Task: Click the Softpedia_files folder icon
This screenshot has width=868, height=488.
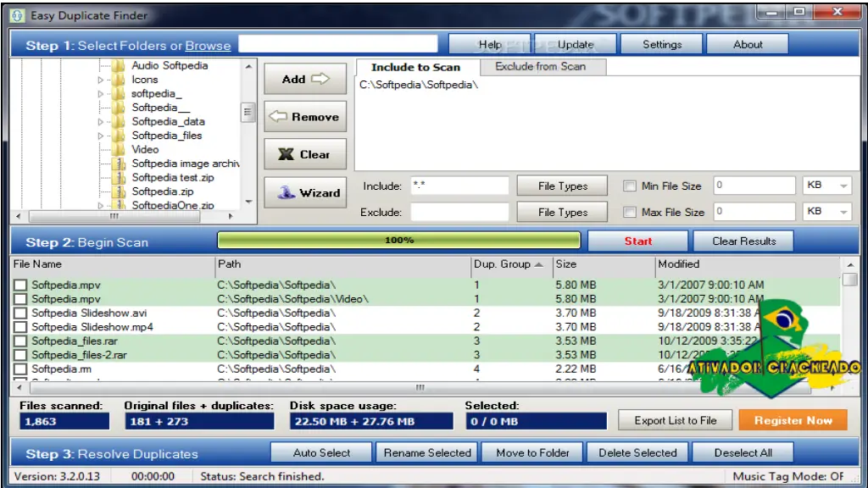Action: point(118,136)
